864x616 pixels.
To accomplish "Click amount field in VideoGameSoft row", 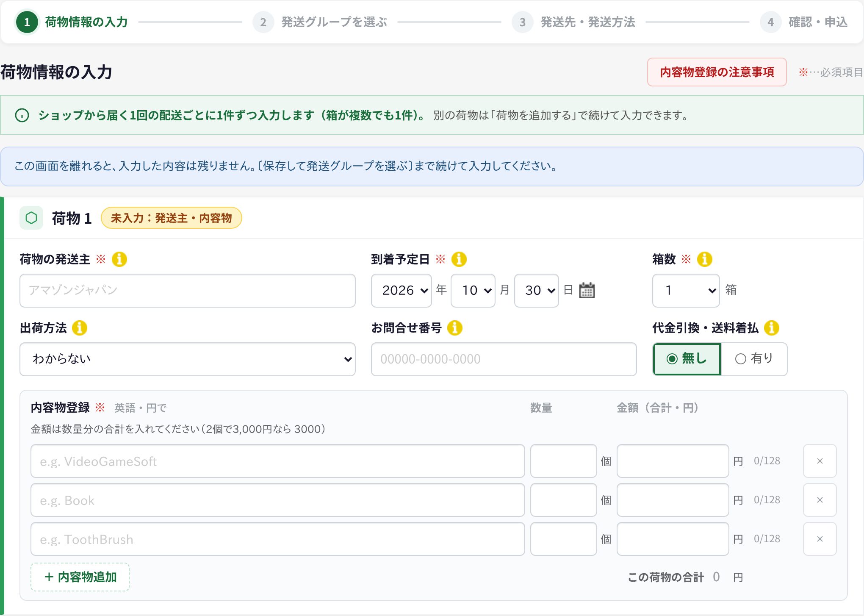I will (x=673, y=461).
